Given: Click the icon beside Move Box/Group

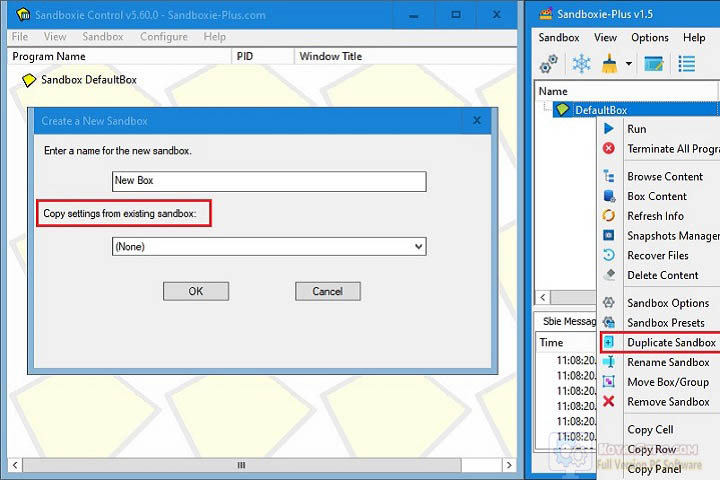Looking at the screenshot, I should (x=609, y=382).
